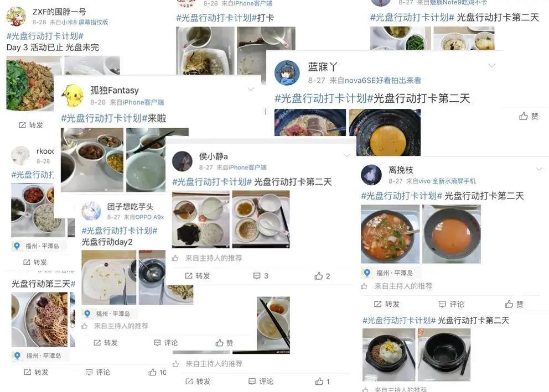
Task: Expand options chevron on 孤独Fantasy's post
Action: (x=251, y=90)
